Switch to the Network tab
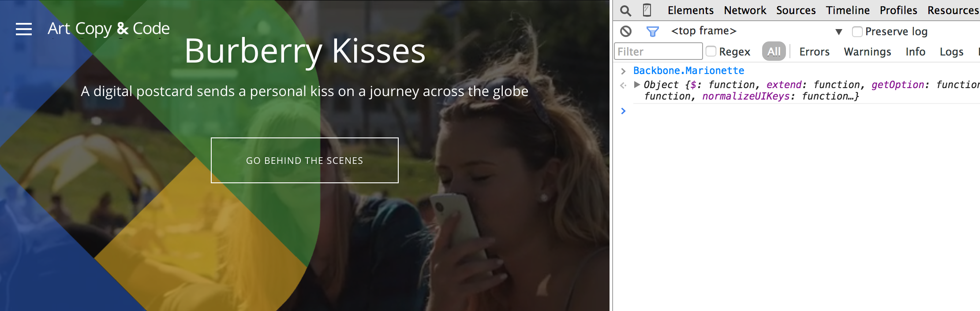 tap(745, 10)
